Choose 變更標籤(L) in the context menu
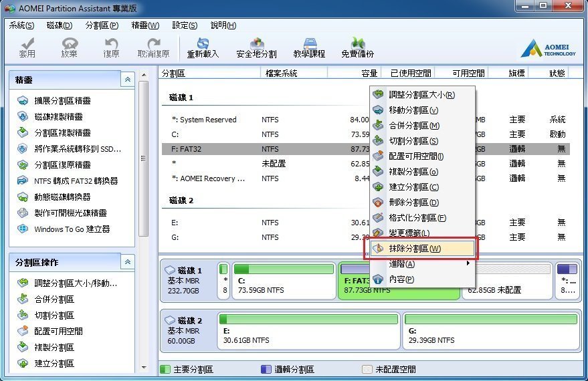 (422, 233)
